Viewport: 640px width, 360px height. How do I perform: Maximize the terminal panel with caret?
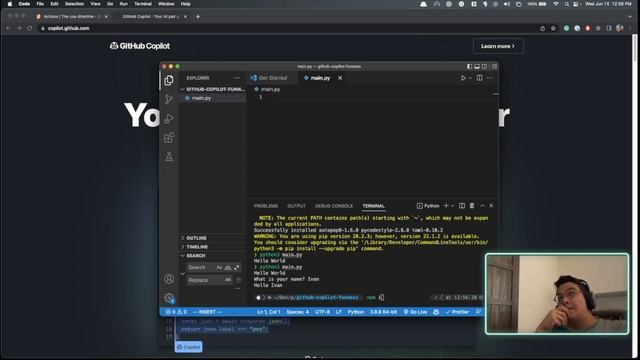[482, 206]
